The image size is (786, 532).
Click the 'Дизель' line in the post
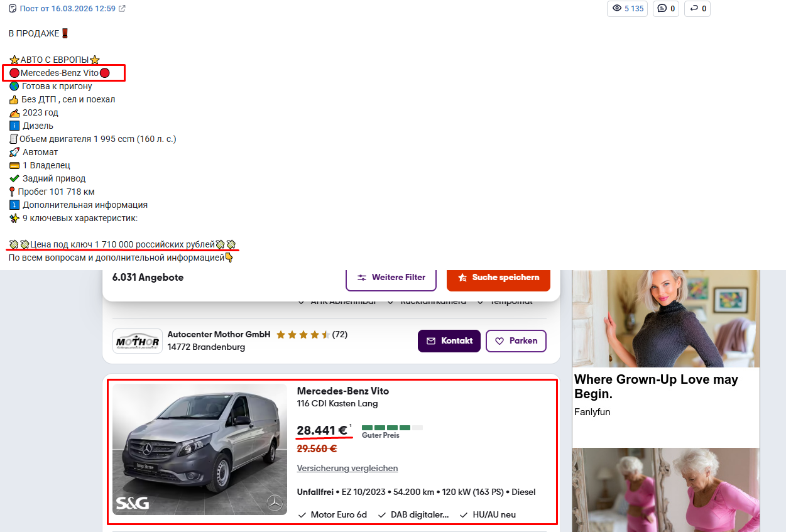31,126
